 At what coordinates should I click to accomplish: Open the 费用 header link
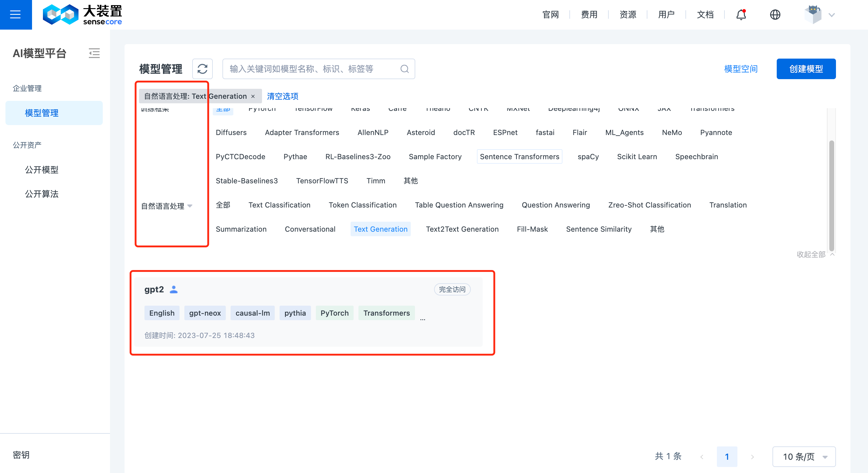(589, 14)
